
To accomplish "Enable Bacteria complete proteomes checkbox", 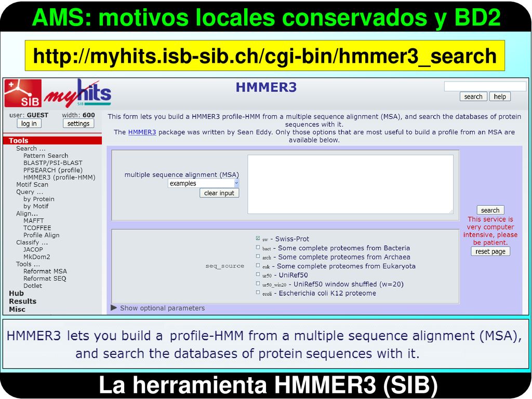I will (258, 247).
